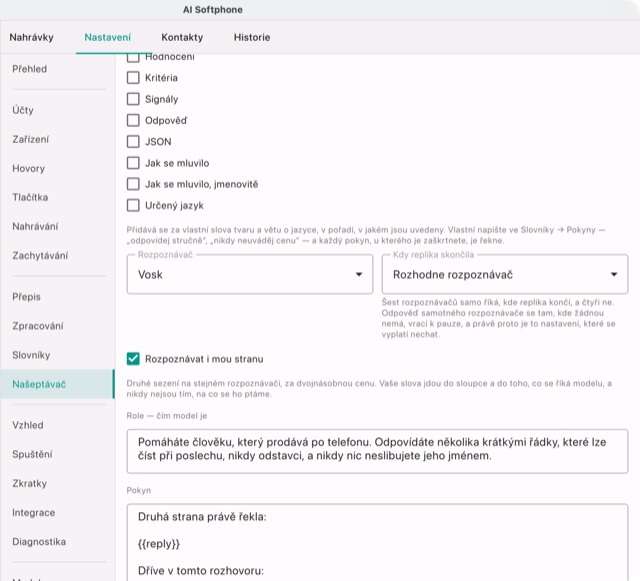The height and width of the screenshot is (581, 640).
Task: Open Zkratky settings section
Action: (57, 483)
